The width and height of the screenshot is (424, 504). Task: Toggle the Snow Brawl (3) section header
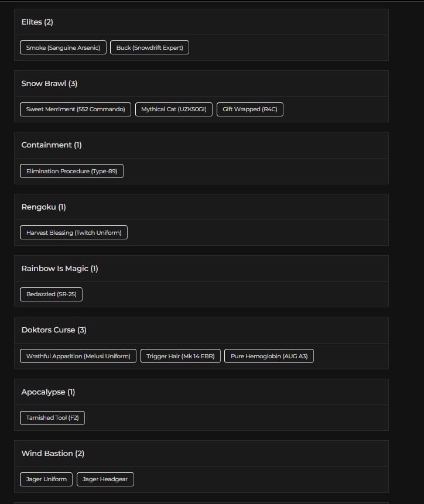coord(201,84)
